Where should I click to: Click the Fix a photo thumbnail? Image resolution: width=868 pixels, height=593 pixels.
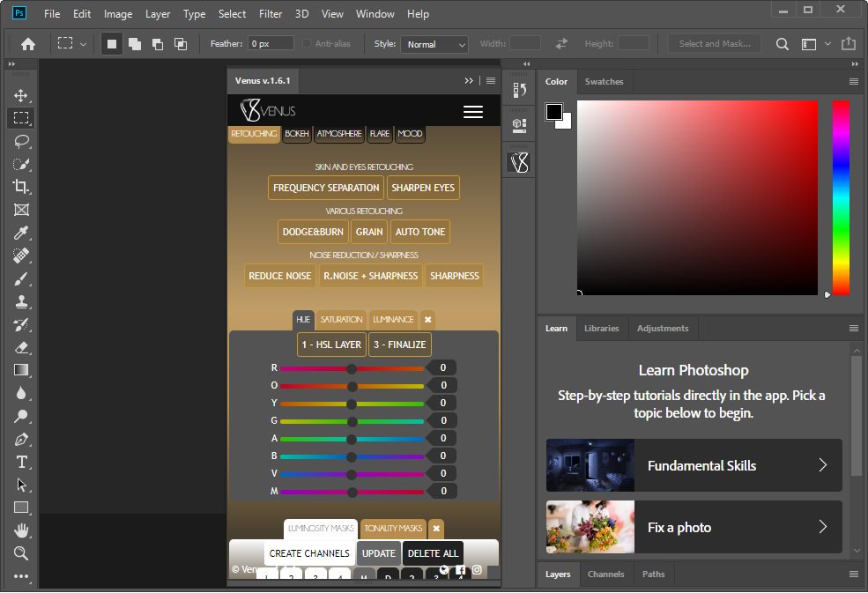coord(590,527)
